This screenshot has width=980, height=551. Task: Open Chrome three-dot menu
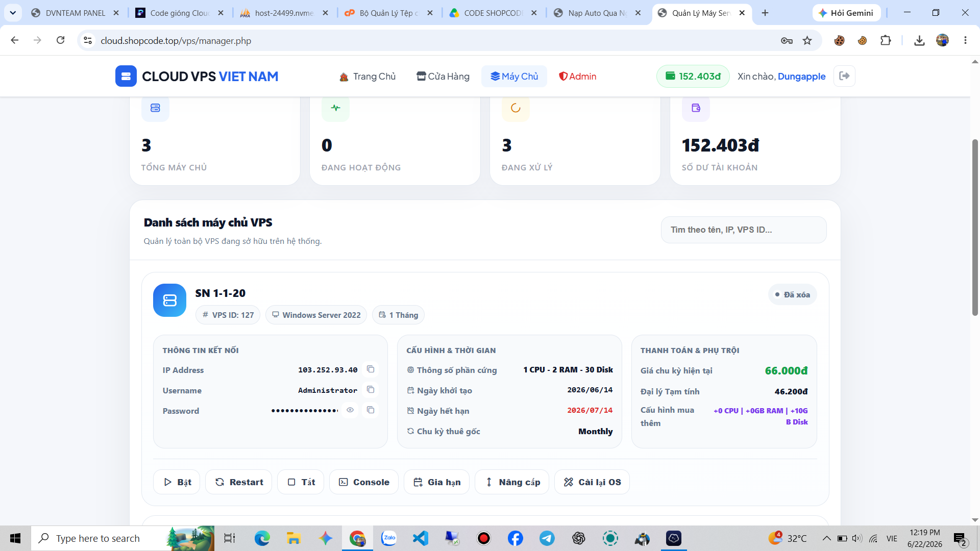click(x=965, y=41)
